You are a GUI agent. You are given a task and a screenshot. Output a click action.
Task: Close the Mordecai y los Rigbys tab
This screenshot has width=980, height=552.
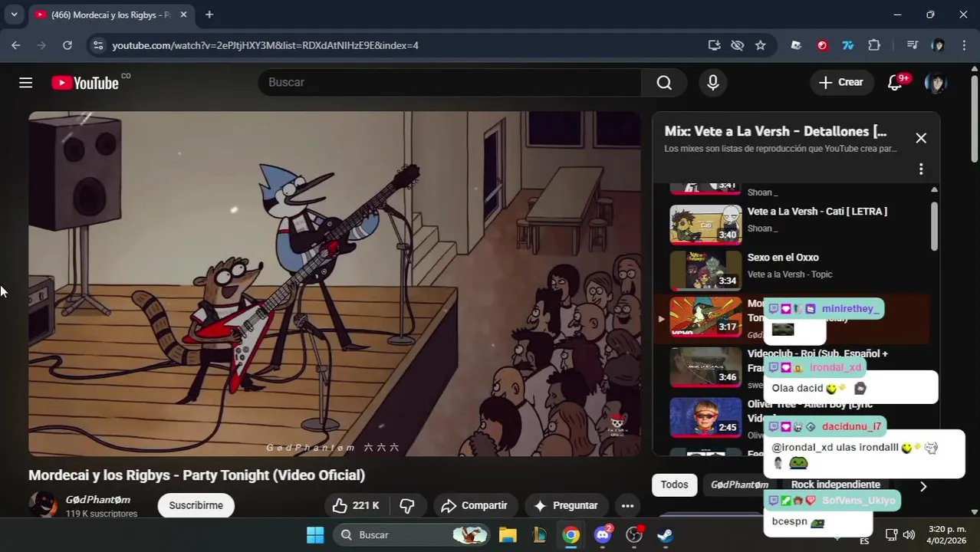click(183, 15)
